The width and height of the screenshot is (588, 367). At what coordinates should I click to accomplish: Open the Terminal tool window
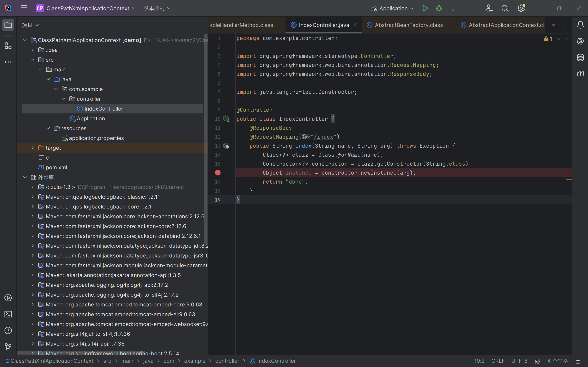[8, 314]
